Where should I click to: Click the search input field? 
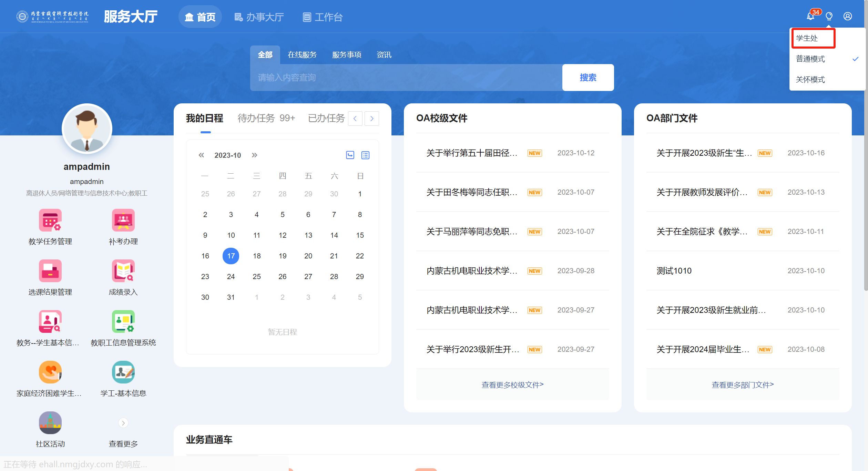406,78
